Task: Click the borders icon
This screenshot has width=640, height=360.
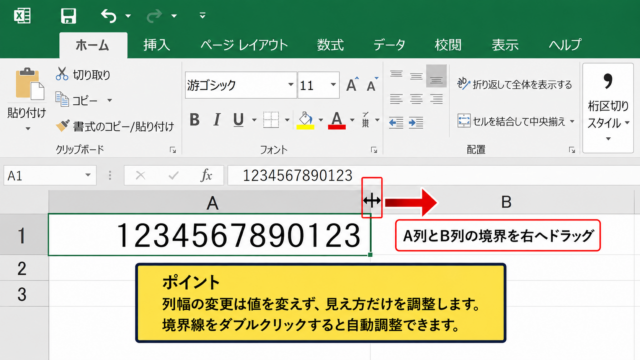Action: coord(271,120)
